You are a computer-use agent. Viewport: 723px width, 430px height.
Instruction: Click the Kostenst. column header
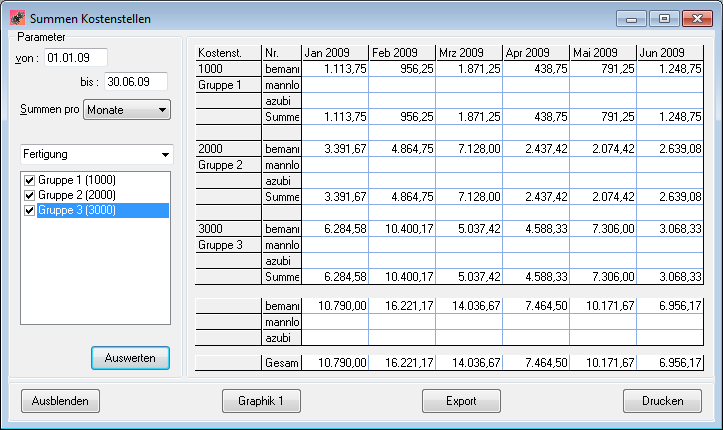pyautogui.click(x=228, y=52)
